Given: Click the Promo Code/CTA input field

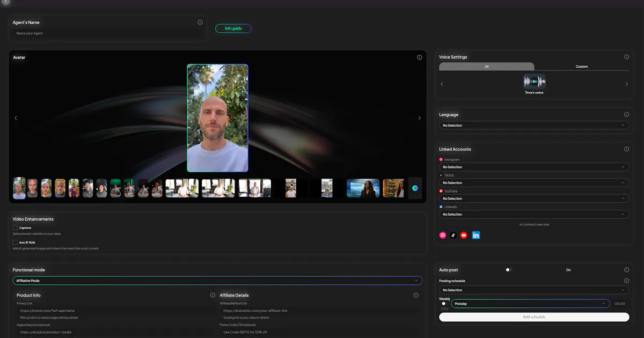Looking at the screenshot, I should [x=319, y=332].
